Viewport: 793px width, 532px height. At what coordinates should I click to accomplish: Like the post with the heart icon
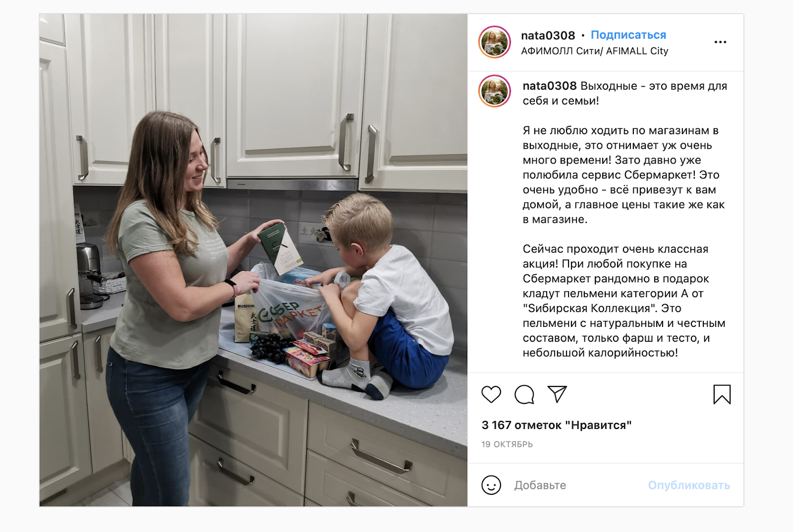(x=491, y=394)
